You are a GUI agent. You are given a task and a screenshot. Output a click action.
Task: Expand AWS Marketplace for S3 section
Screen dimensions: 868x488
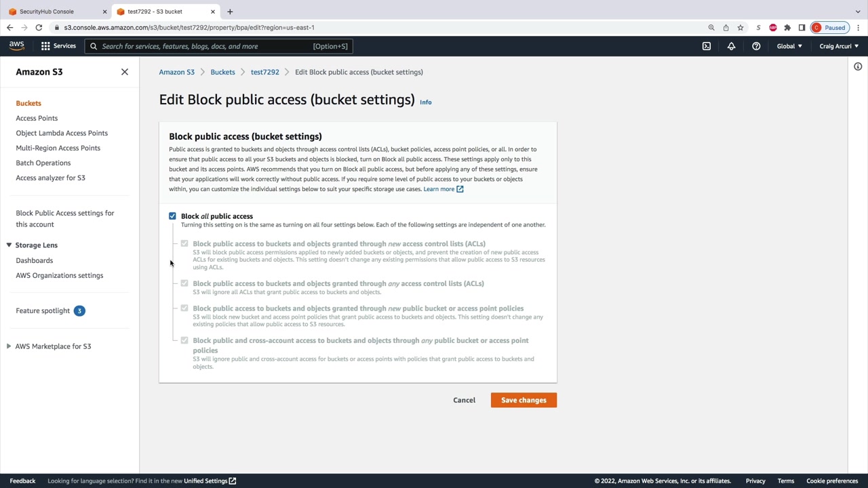[9, 346]
